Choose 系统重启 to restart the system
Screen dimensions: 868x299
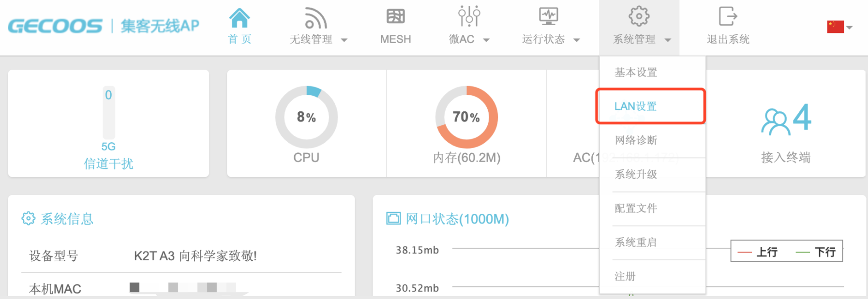(x=635, y=242)
